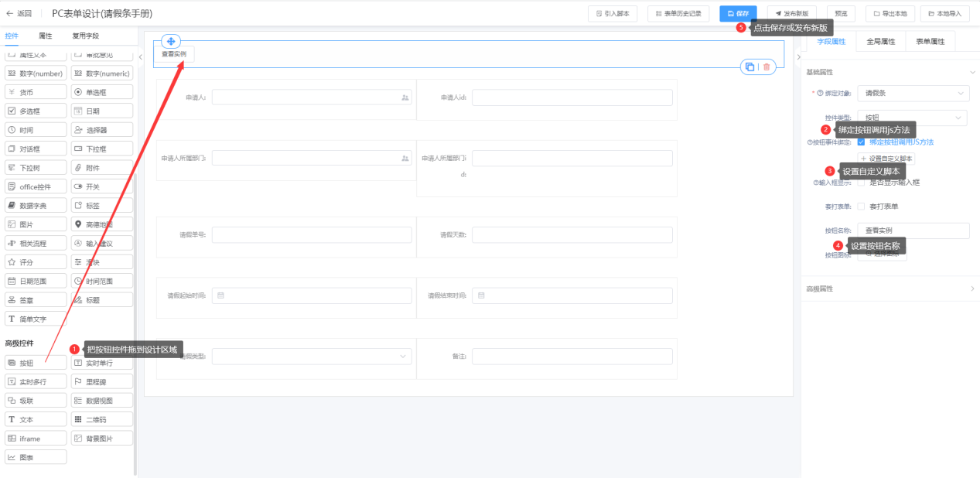Select the 附件 control
The width and height of the screenshot is (980, 478).
click(102, 167)
